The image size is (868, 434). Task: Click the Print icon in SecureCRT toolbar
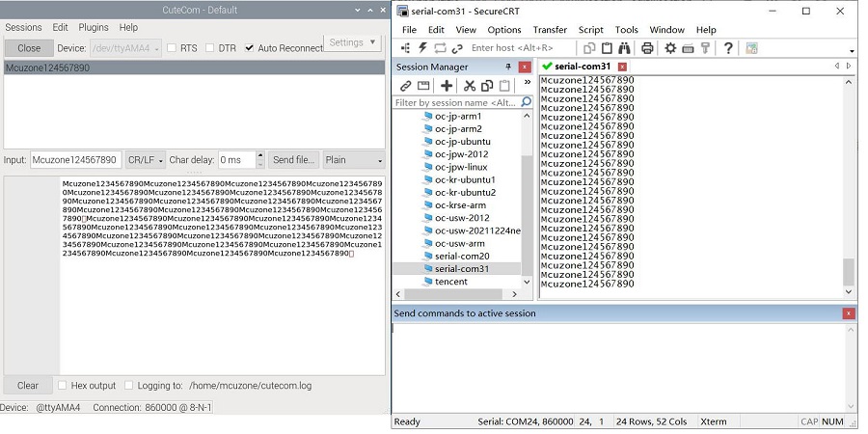coord(647,48)
